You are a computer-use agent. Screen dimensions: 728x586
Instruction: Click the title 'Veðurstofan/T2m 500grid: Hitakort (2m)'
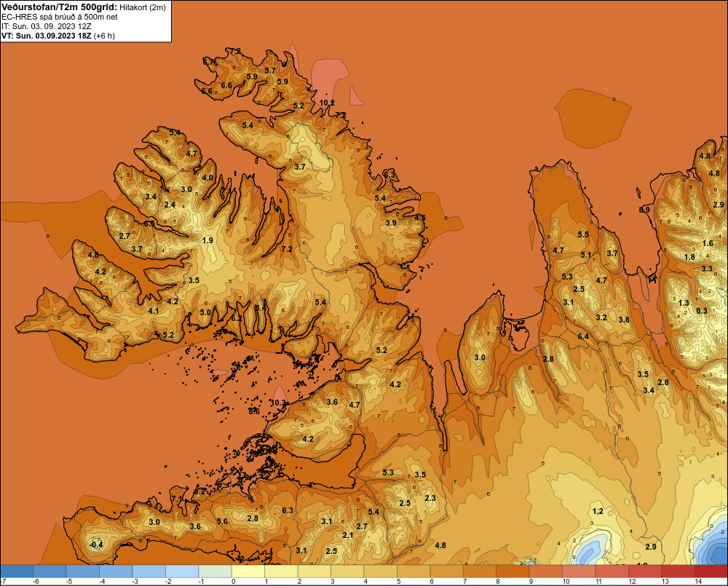point(83,7)
